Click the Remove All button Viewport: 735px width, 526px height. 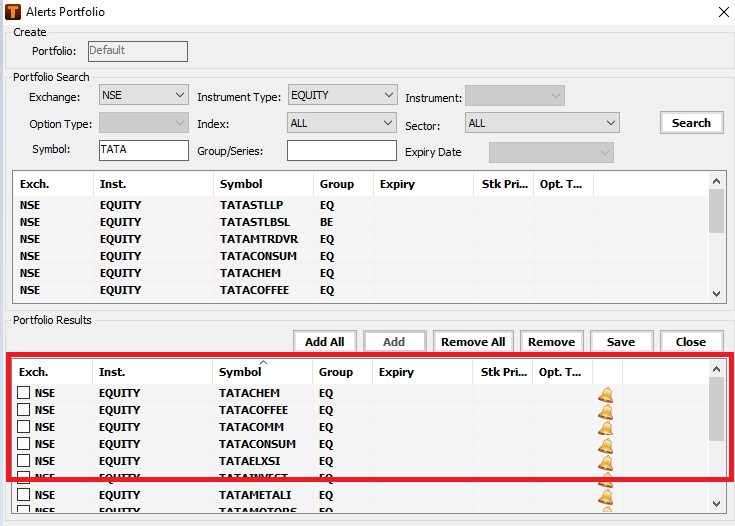(473, 342)
